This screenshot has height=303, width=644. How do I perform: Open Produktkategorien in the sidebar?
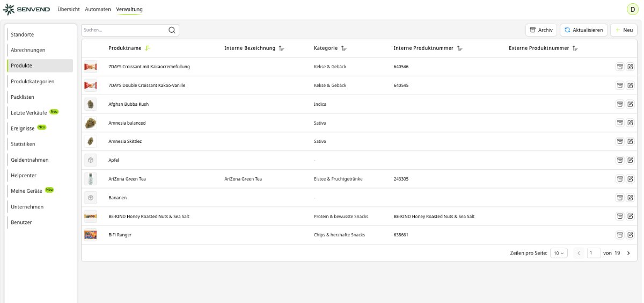pyautogui.click(x=40, y=81)
